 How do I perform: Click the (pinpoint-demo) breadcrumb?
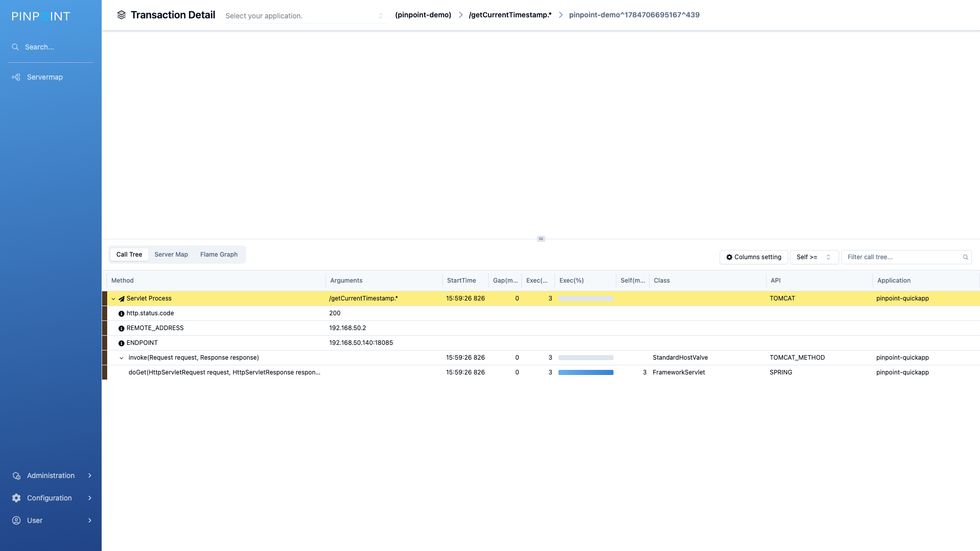pyautogui.click(x=423, y=15)
